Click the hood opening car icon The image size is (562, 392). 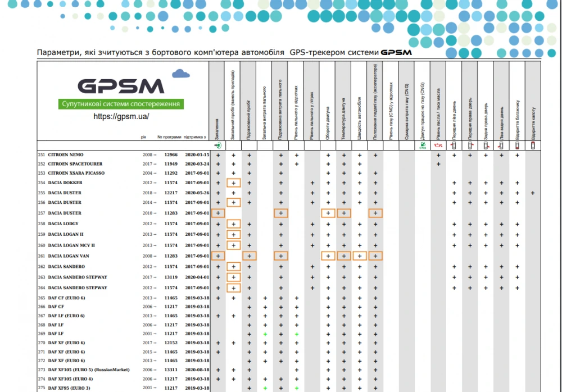[x=532, y=145]
